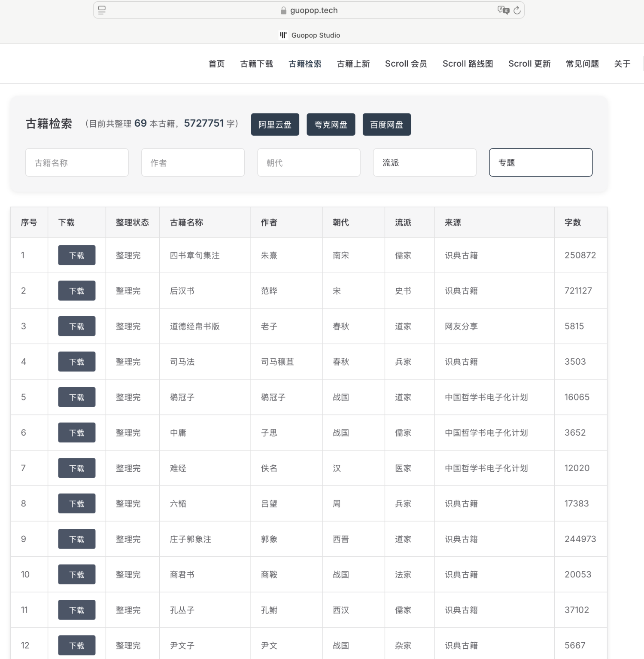644x659 pixels.
Task: Click the Guopop Studio tab favicon
Action: coord(283,35)
